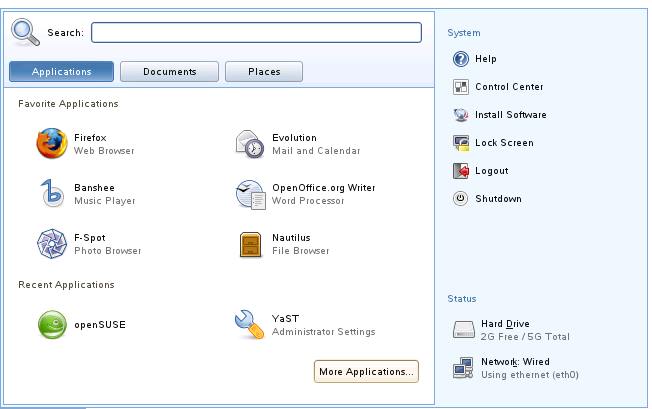
Task: Open the Evolution mail icon
Action: [250, 144]
